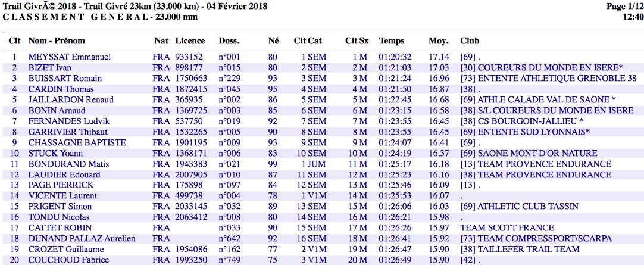This screenshot has height=265, width=644.
Task: Click runner name COUCHOUD Fabrice
Action: tap(68, 260)
